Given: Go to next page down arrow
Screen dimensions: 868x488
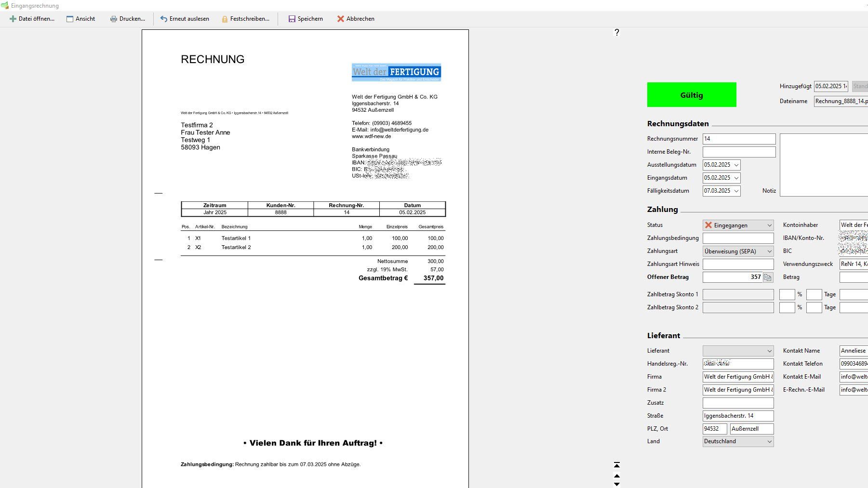Looking at the screenshot, I should pos(616,484).
